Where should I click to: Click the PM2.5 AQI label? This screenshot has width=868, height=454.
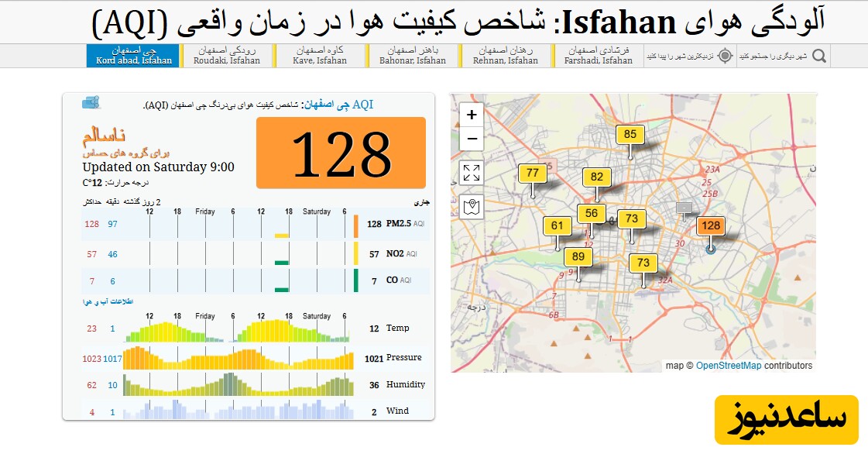click(405, 224)
